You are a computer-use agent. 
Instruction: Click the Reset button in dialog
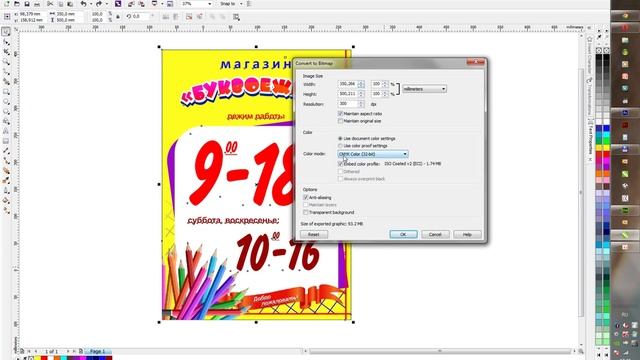point(313,235)
